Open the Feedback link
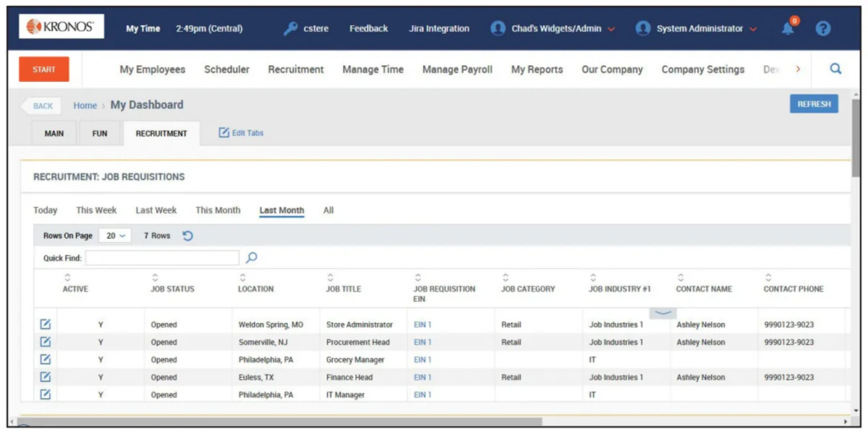Screen dimensions: 868x435 [369, 29]
